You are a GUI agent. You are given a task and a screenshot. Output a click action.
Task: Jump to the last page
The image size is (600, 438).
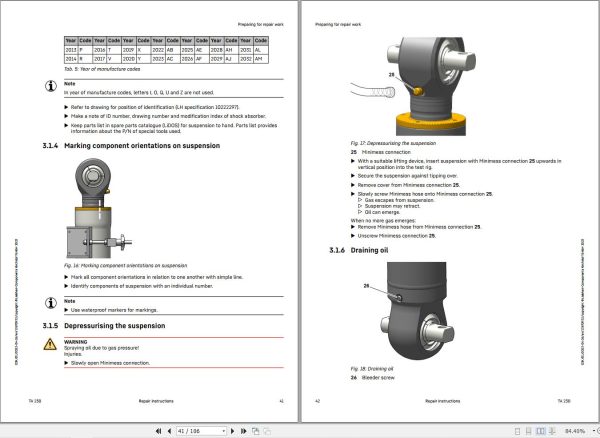(x=243, y=431)
